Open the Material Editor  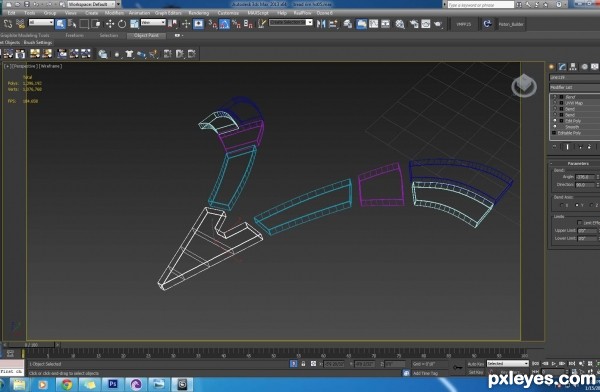400,24
